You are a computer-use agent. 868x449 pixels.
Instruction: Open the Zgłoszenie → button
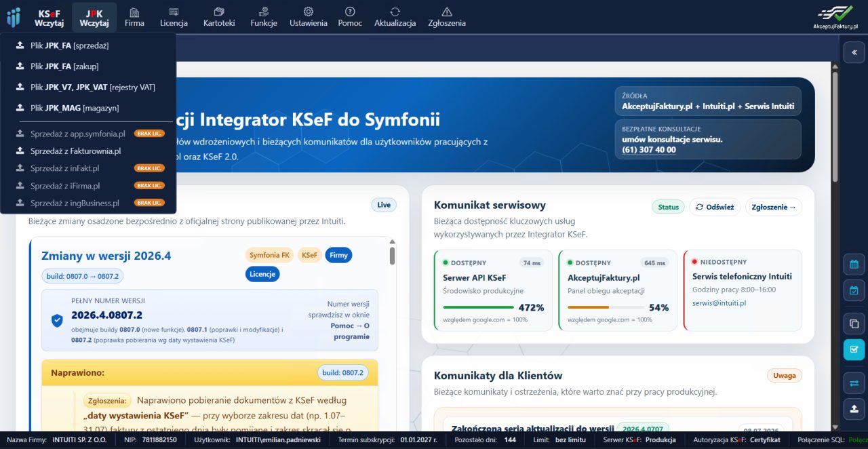774,207
